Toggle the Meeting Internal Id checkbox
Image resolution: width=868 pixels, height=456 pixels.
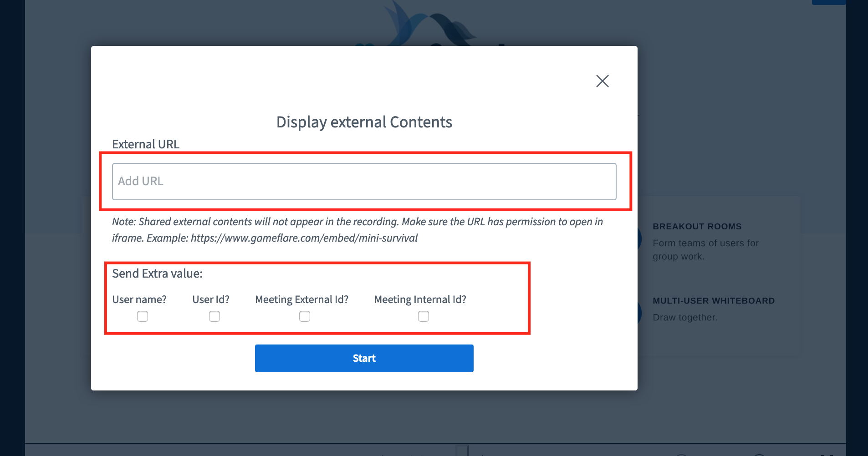click(424, 316)
